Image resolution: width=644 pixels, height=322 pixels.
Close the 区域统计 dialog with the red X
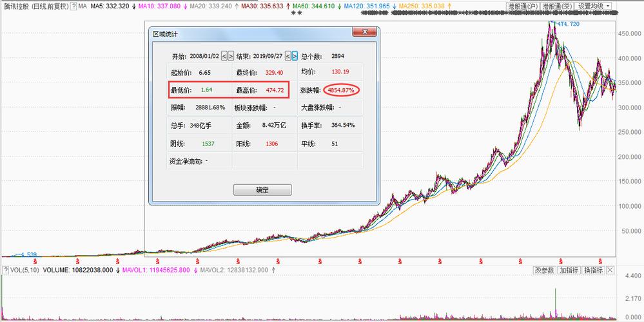364,32
